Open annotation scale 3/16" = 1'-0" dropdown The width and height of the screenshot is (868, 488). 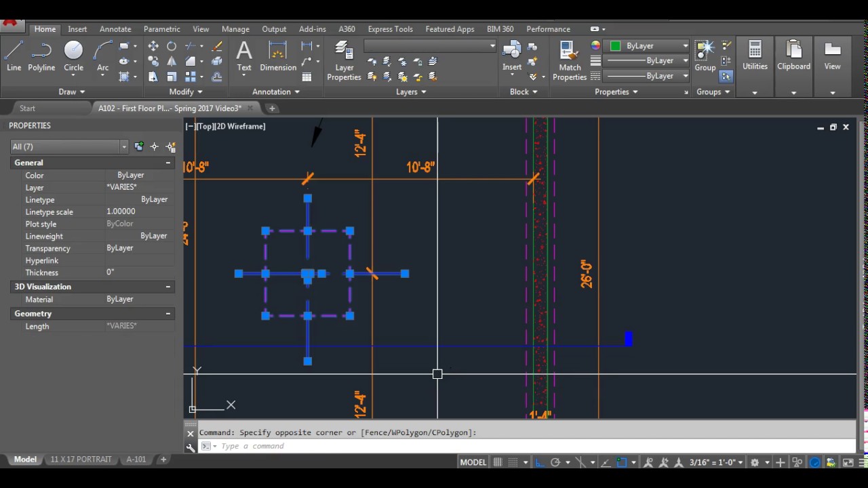click(x=716, y=462)
